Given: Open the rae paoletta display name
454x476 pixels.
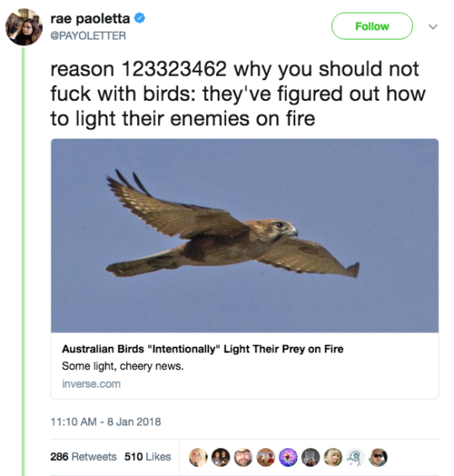Looking at the screenshot, I should pos(90,19).
